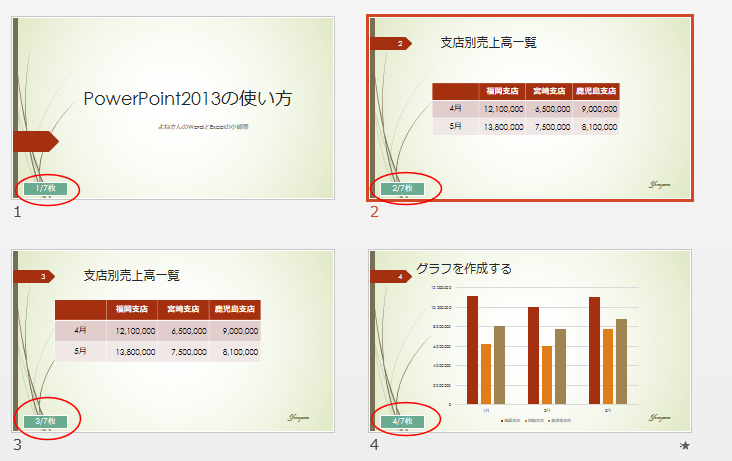This screenshot has width=732, height=461.
Task: Click slide number label 4 below chart slide
Action: point(374,445)
